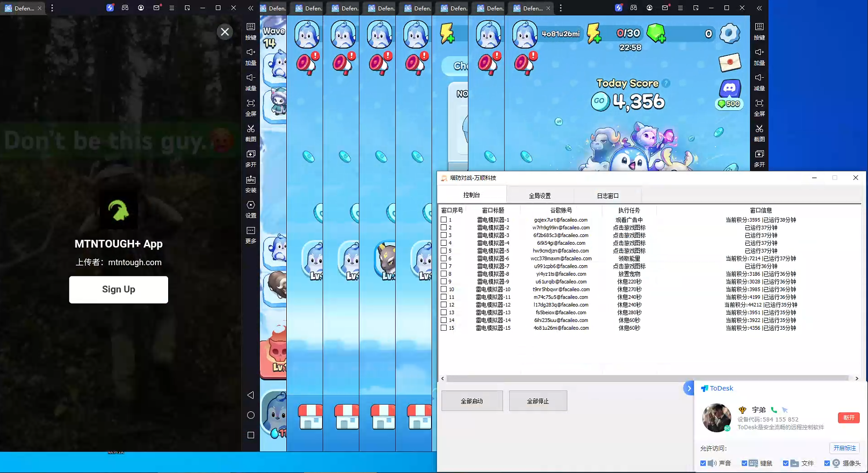
Task: Open the APK install icon in left sidebar
Action: (x=251, y=180)
